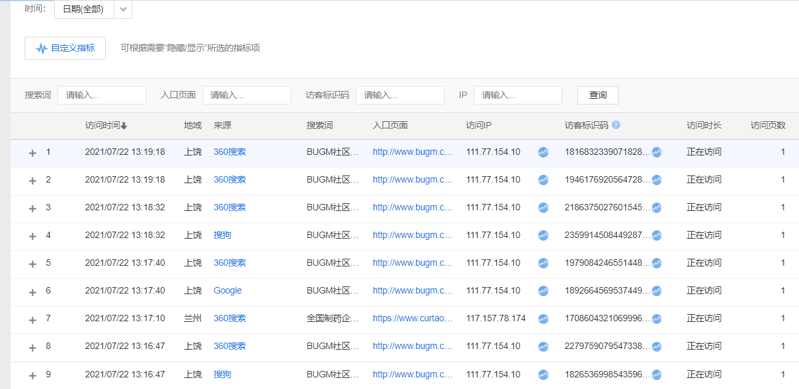This screenshot has height=389, width=799.
Task: Open the Google source link in row 6
Action: (227, 291)
